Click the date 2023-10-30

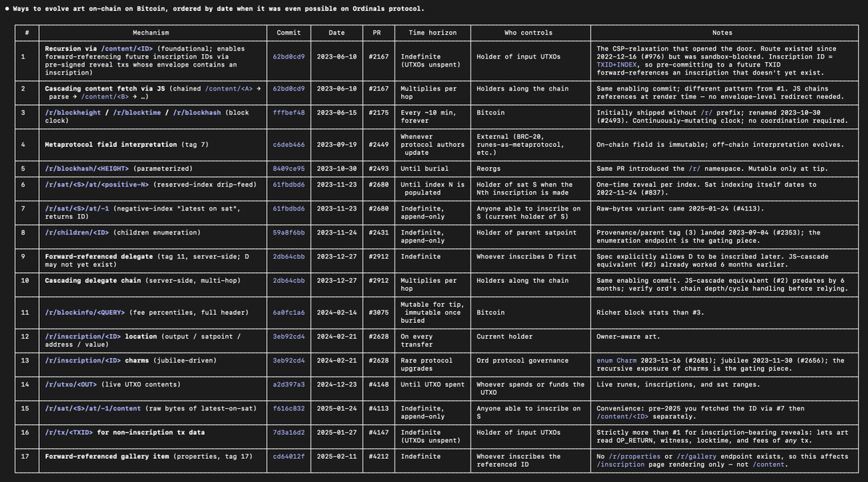[337, 169]
